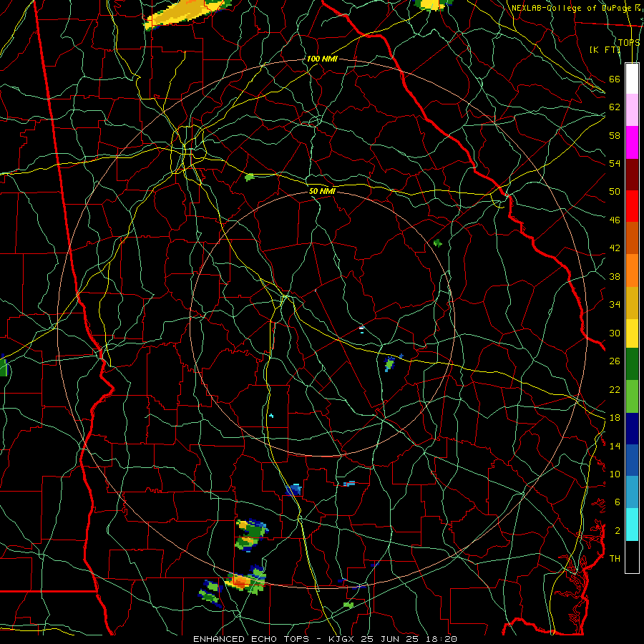The height and width of the screenshot is (644, 644).
Task: Click the black threshold legend swatch
Action: tap(632, 557)
